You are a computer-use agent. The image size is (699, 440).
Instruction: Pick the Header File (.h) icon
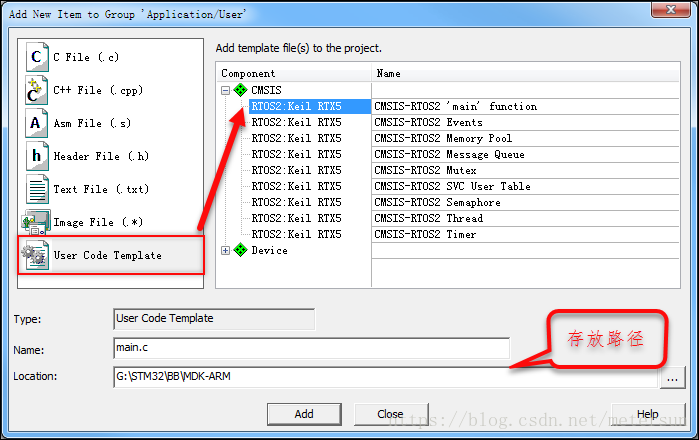[37, 156]
